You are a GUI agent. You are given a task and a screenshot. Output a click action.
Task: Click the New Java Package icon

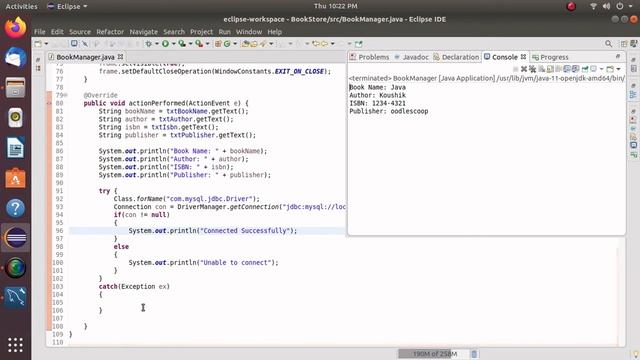coord(218,44)
